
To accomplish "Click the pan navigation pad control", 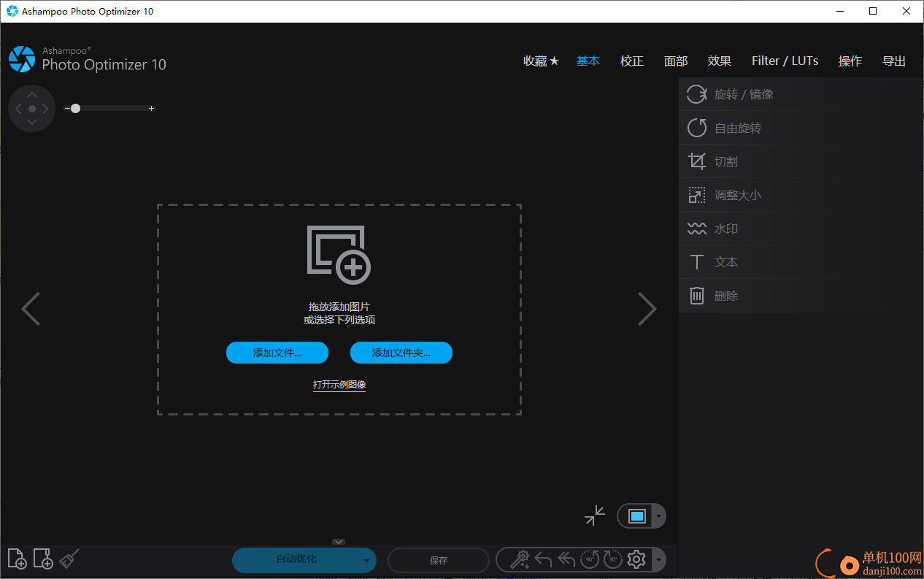I will point(31,108).
